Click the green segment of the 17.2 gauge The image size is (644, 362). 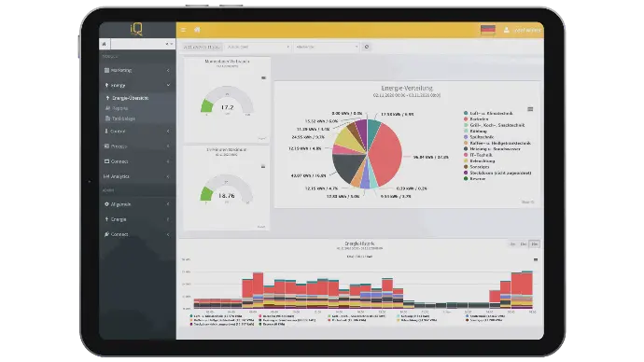pos(206,105)
